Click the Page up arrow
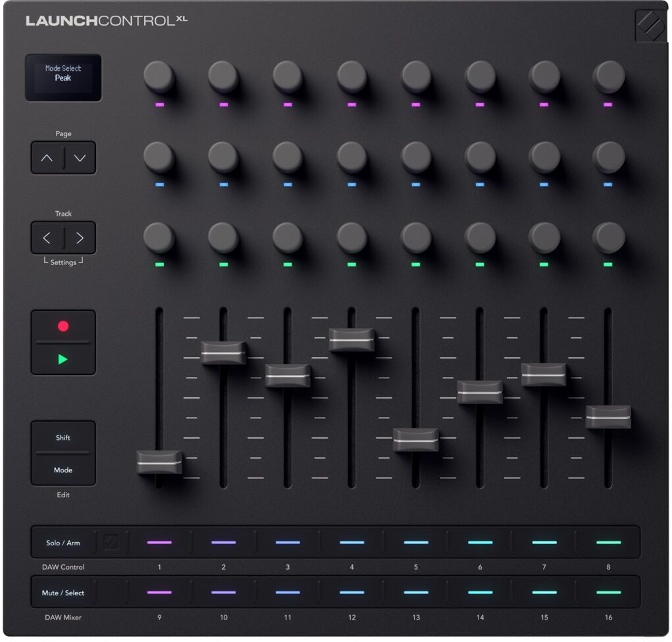This screenshot has width=672, height=642. [47, 158]
